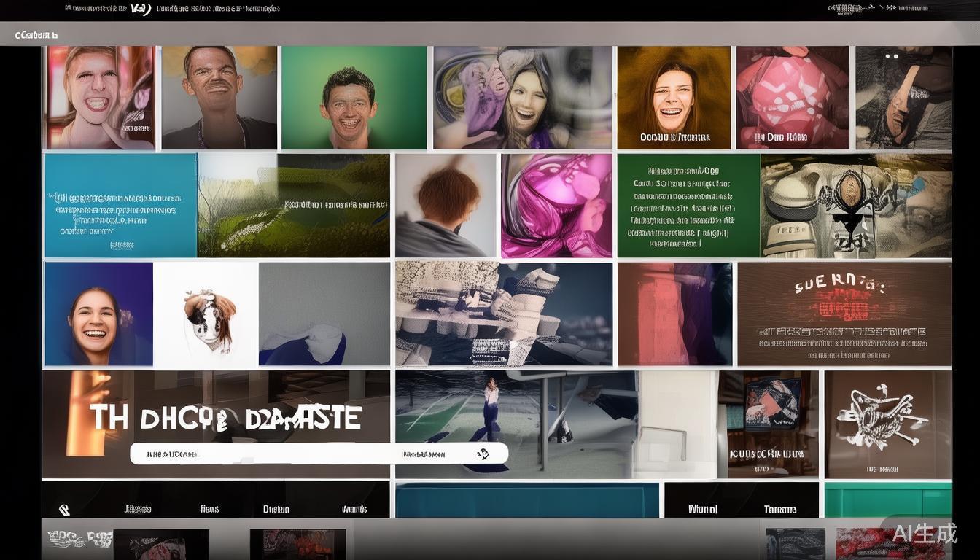Open the red-haired head seen from behind thumbnail
The height and width of the screenshot is (560, 980).
[x=446, y=205]
